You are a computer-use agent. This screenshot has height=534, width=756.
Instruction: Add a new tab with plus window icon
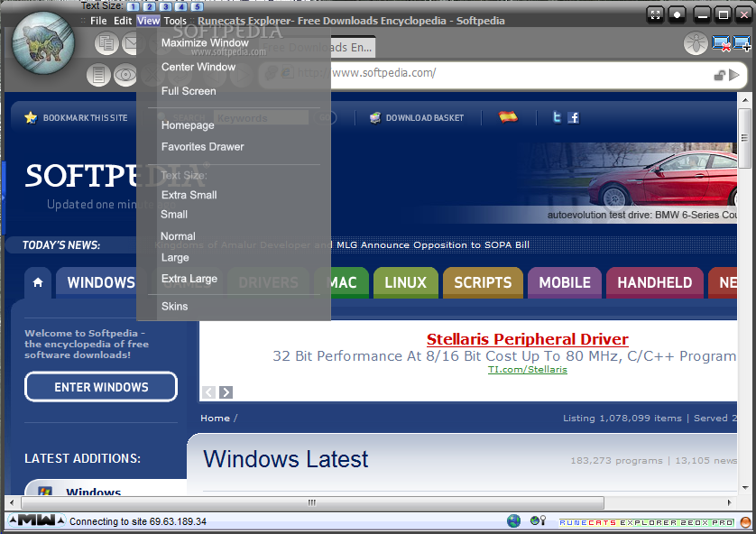[742, 43]
